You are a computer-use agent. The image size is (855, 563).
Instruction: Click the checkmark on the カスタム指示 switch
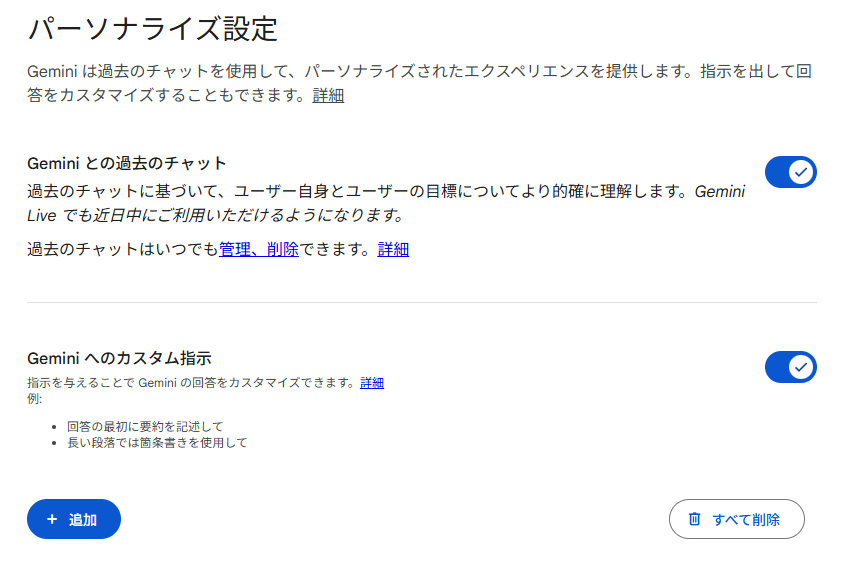pos(800,367)
